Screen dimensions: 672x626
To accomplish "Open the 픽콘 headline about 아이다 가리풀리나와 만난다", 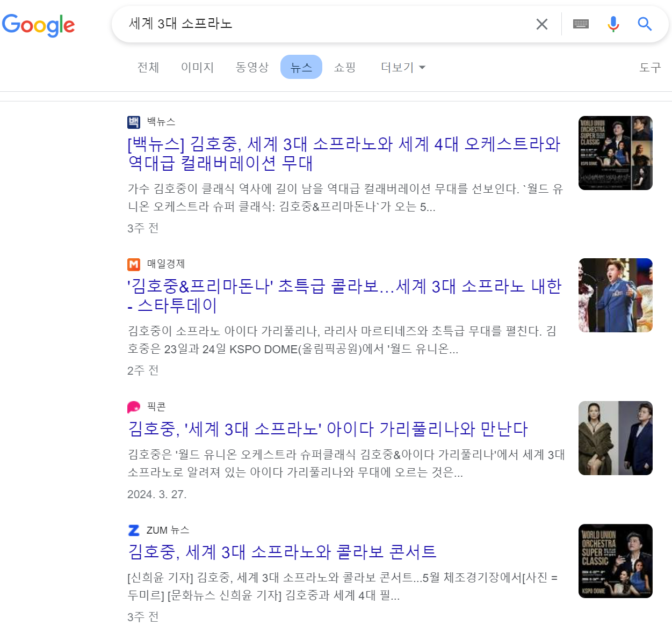I will (328, 428).
